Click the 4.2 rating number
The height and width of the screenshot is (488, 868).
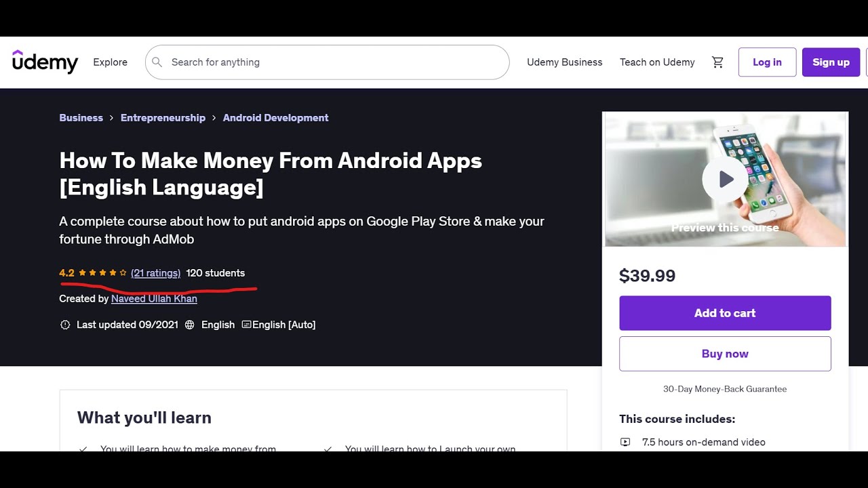[x=66, y=273]
